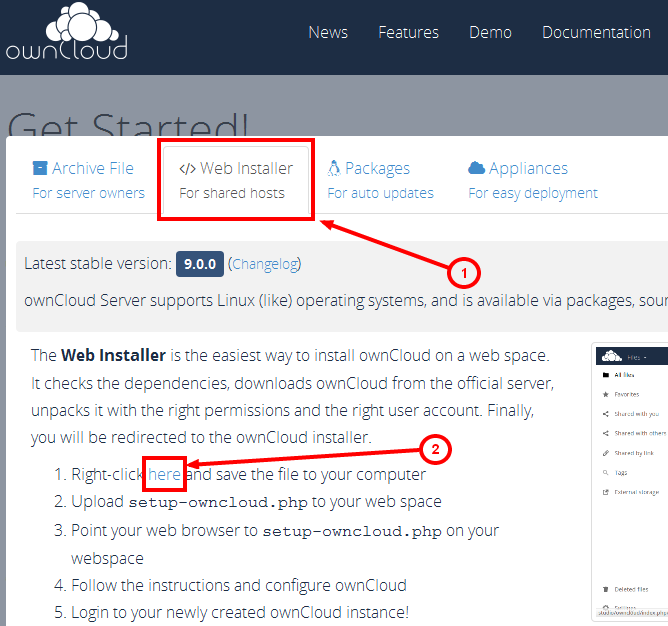Click 'Favorites' star in the thumbnail

tap(606, 395)
